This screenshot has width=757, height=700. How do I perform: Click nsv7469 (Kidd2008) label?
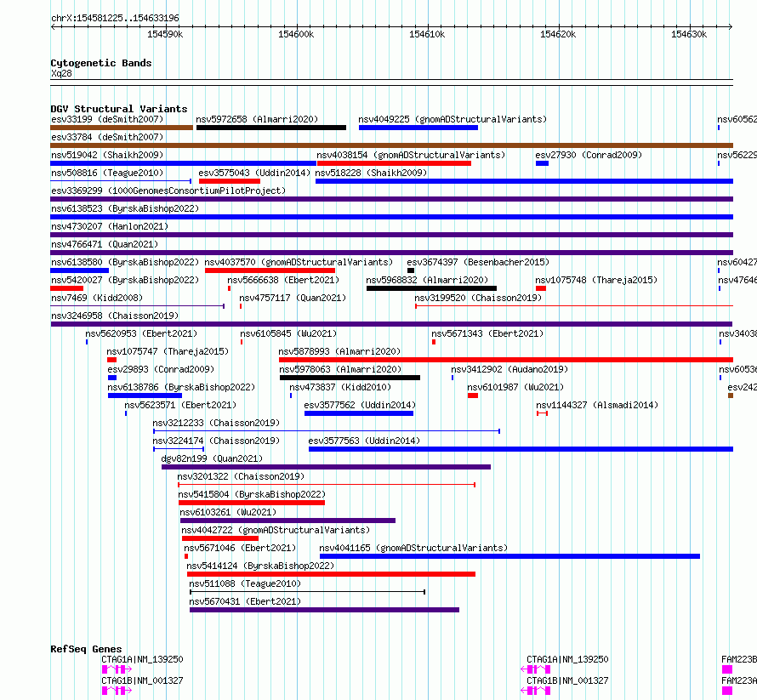tap(97, 298)
